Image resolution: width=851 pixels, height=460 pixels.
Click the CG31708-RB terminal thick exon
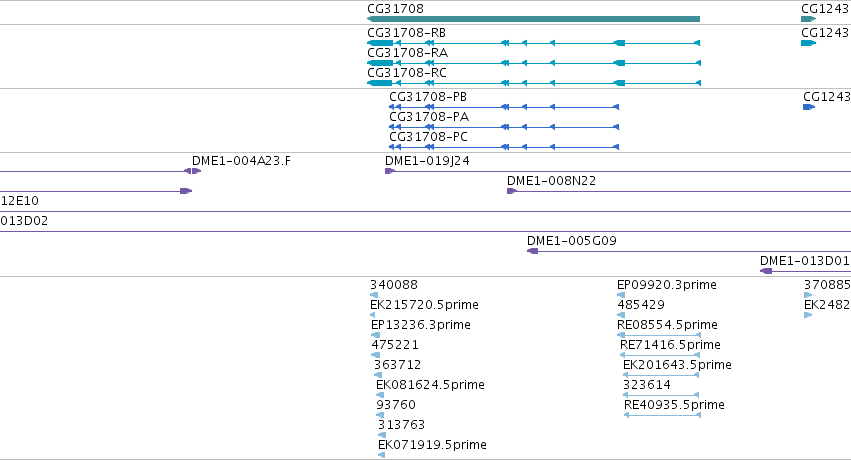(380, 43)
